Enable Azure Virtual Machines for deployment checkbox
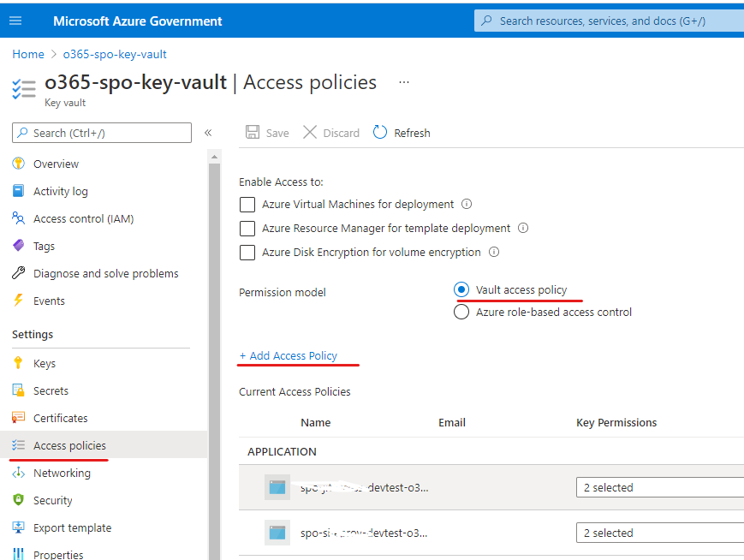 coord(247,205)
